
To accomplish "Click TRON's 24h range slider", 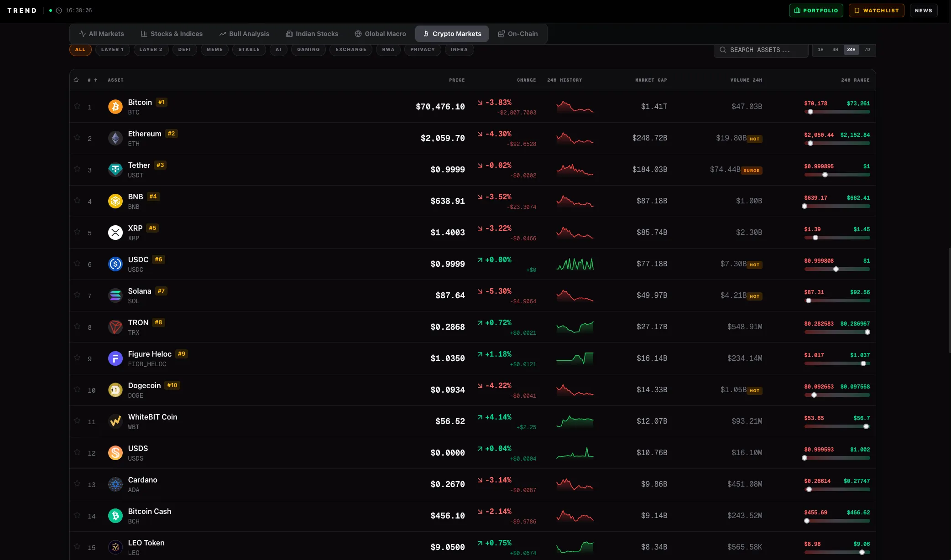I will (x=837, y=332).
